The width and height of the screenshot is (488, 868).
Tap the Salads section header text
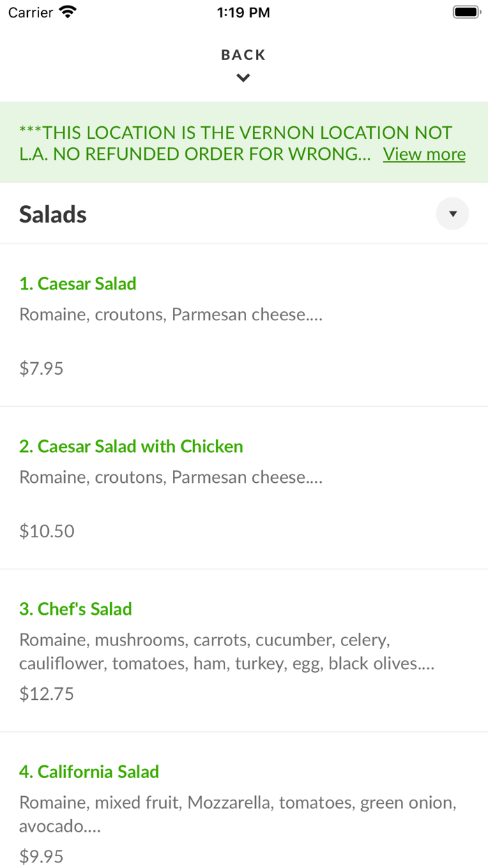point(52,214)
